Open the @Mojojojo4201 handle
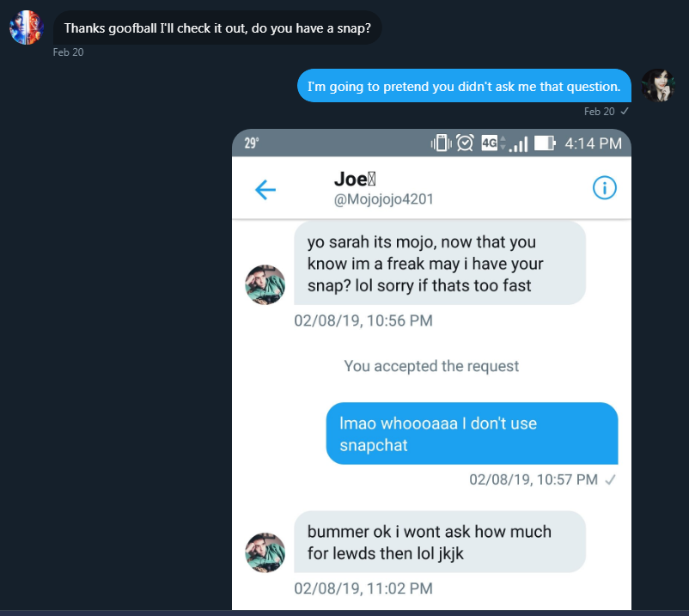The width and height of the screenshot is (689, 616). pos(384,199)
